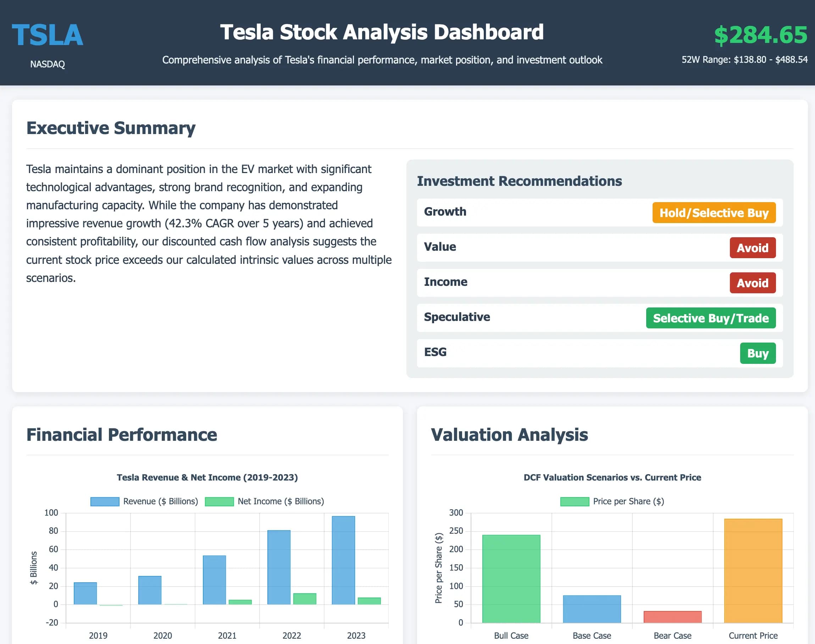The height and width of the screenshot is (644, 815).
Task: Toggle the Revenue series in the legend
Action: click(x=143, y=501)
